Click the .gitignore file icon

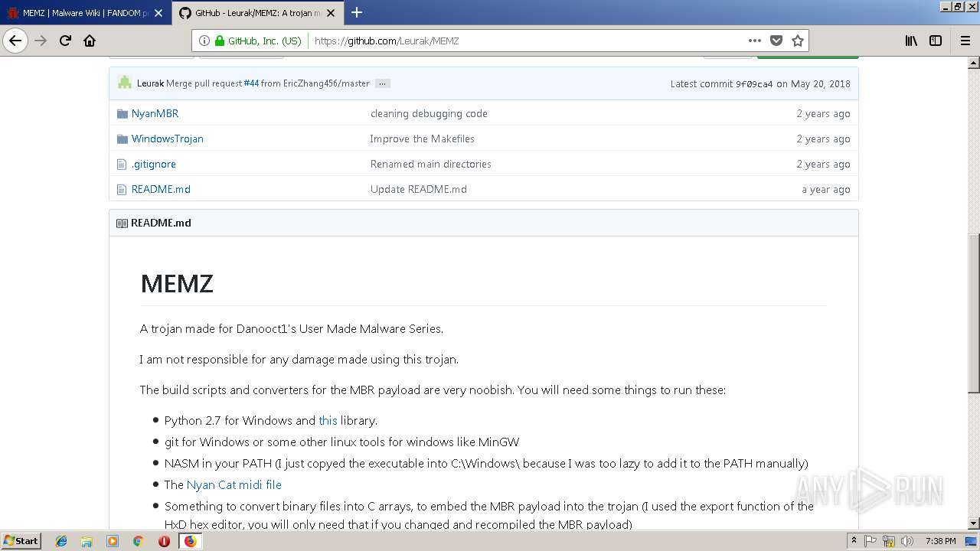coord(121,164)
